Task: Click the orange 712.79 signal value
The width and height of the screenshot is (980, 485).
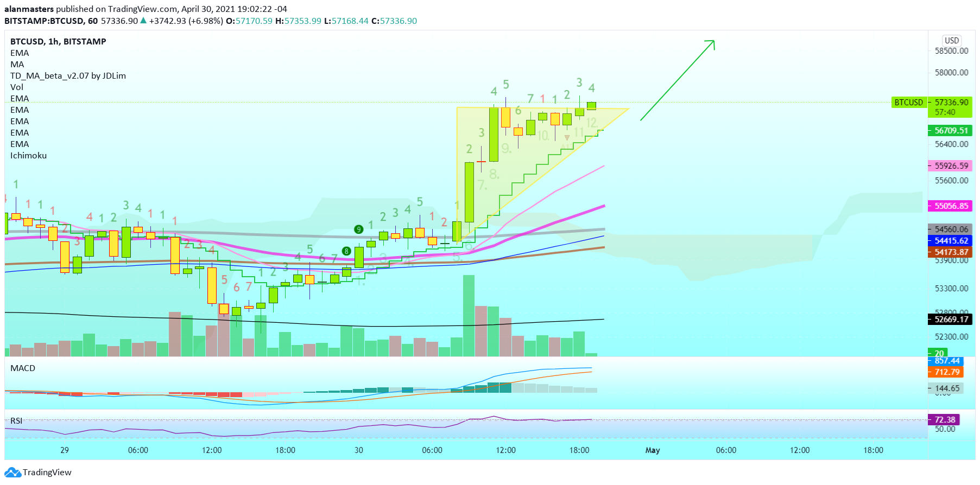Action: [x=946, y=372]
